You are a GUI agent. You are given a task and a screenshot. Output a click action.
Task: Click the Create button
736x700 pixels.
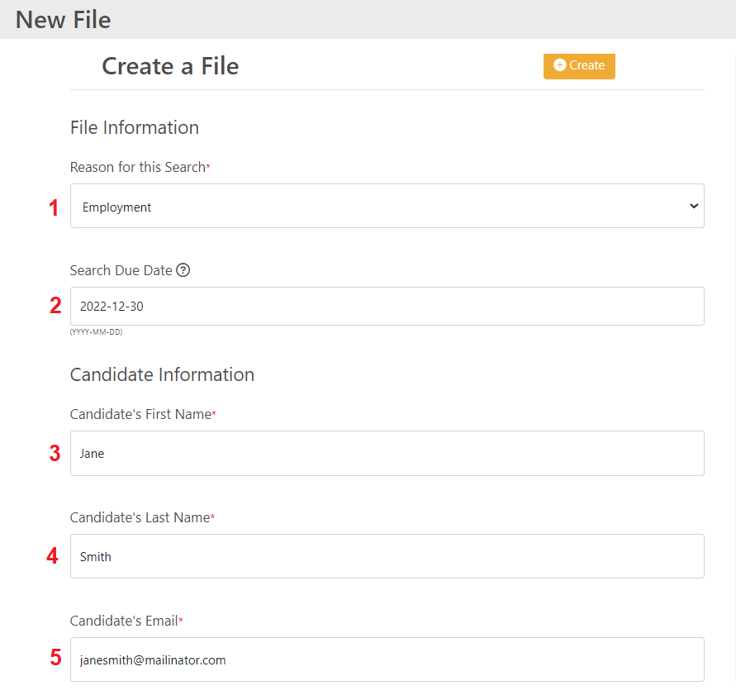coord(579,66)
